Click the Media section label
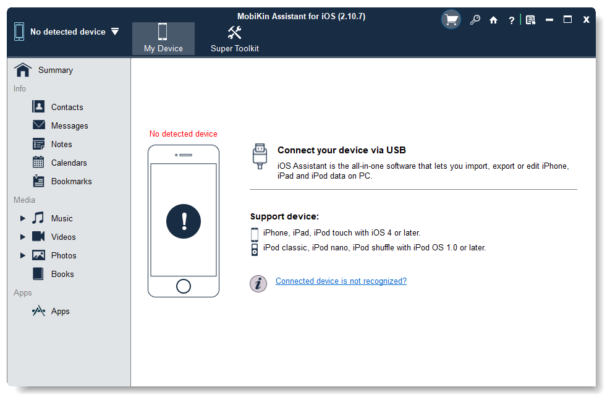The image size is (610, 400). 24,200
